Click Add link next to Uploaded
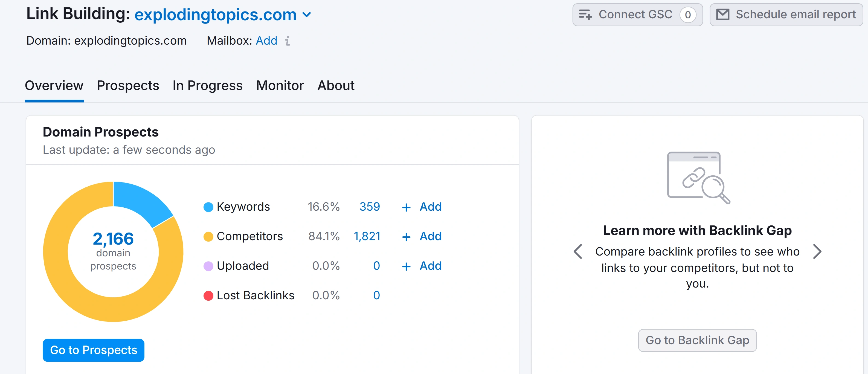This screenshot has width=868, height=374. click(x=430, y=266)
